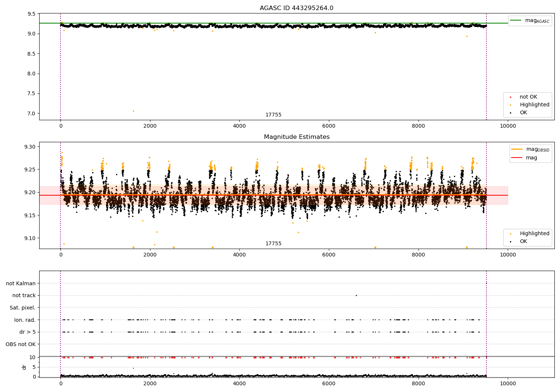Click the orange outlier point near magnitude 7.0
Image resolution: width=560 pixels, height=392 pixels.
click(133, 111)
